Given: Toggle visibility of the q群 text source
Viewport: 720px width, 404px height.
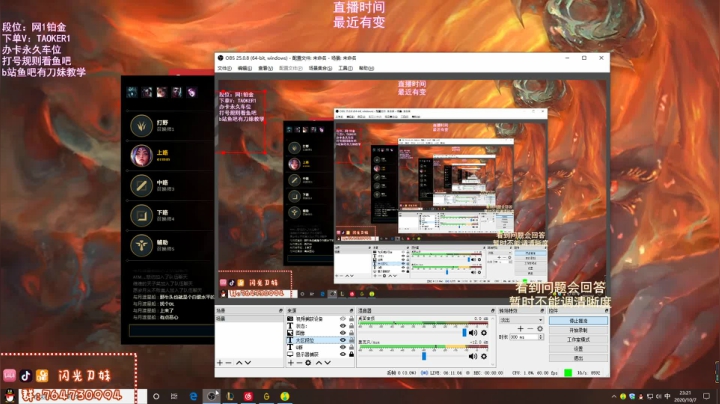Looking at the screenshot, I should click(343, 348).
